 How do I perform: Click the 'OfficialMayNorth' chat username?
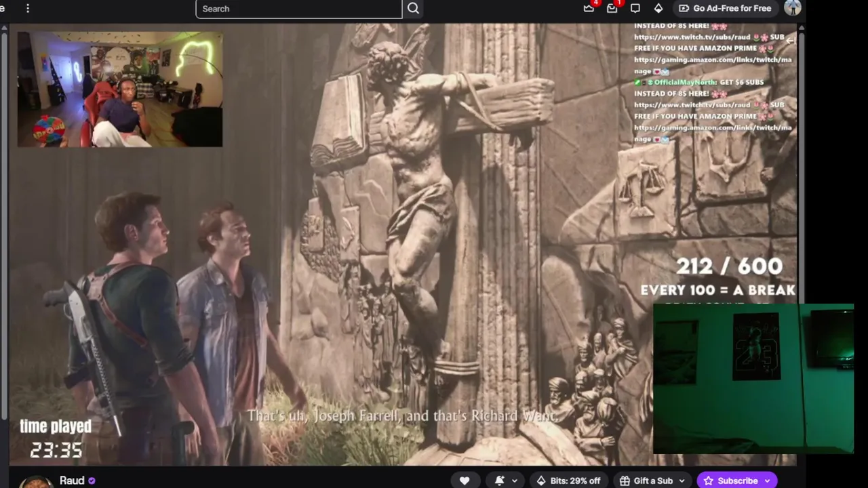point(686,82)
